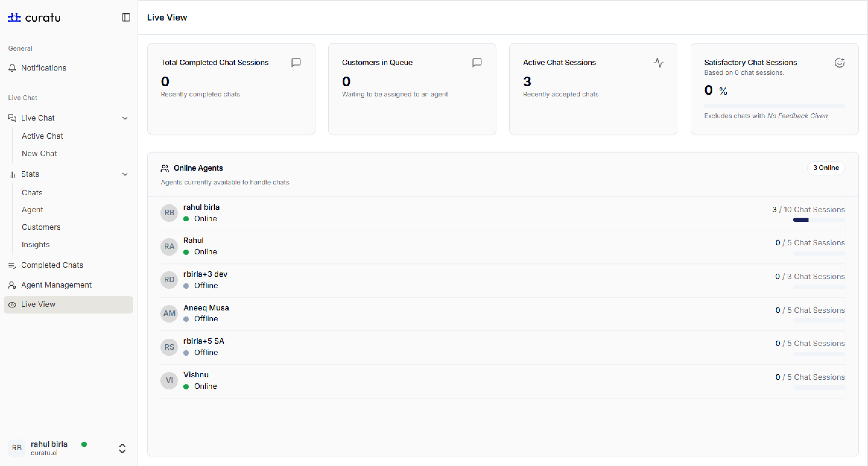Click the smiley icon on Satisfactory Chat Sessions
The width and height of the screenshot is (868, 466).
click(839, 62)
